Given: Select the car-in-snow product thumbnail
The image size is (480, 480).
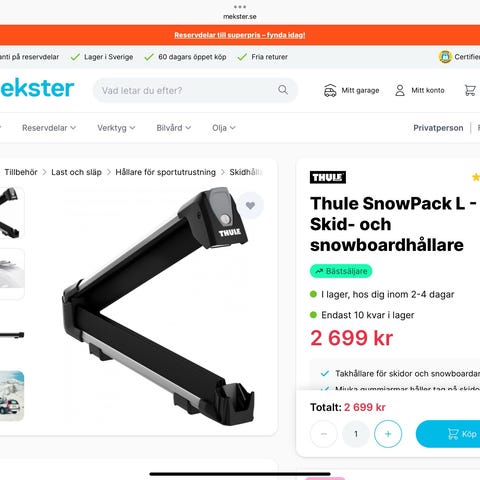Looking at the screenshot, I should coord(12,396).
